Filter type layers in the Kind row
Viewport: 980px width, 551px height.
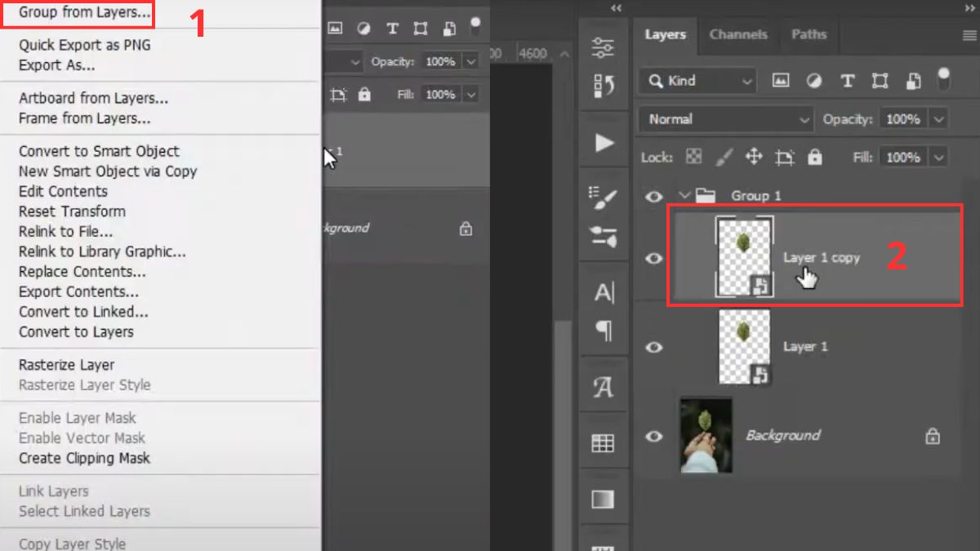847,81
